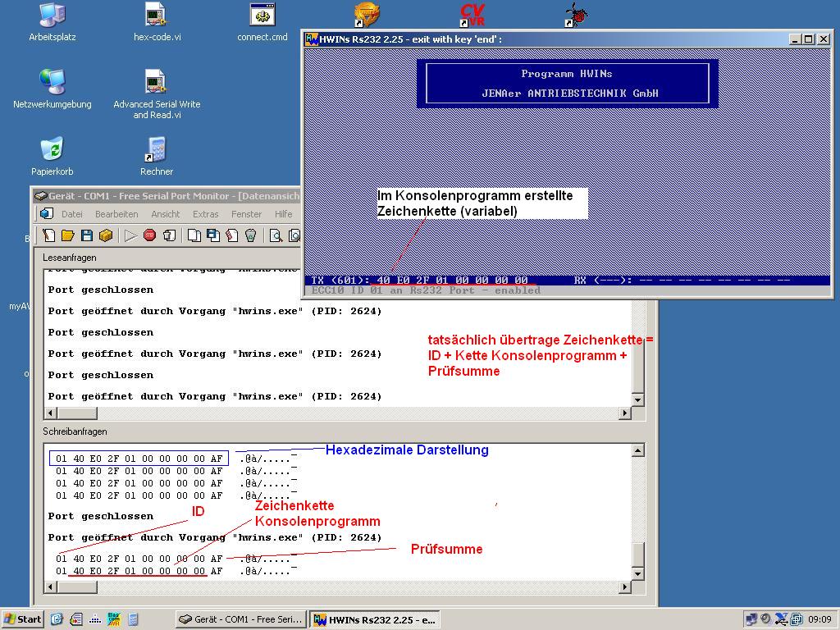Click Leseanfragen vertical scrollbar down arrow
The height and width of the screenshot is (630, 840).
(637, 399)
